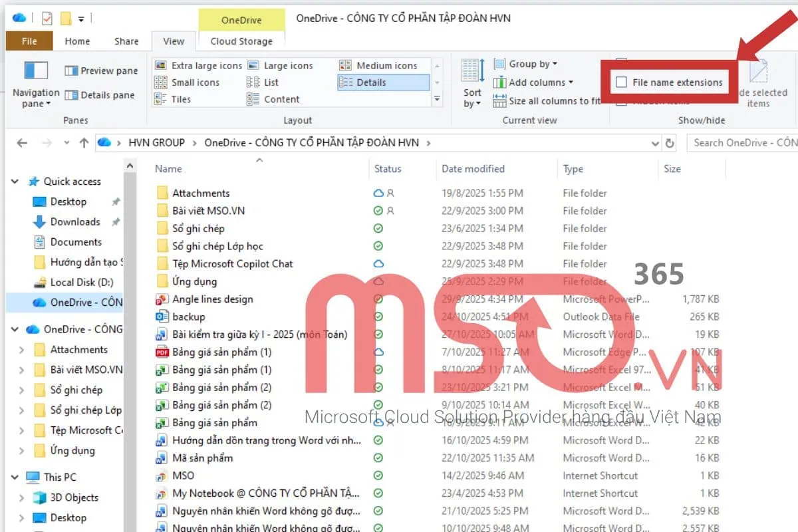
Task: Enable the File name extensions checkbox
Action: coord(622,82)
